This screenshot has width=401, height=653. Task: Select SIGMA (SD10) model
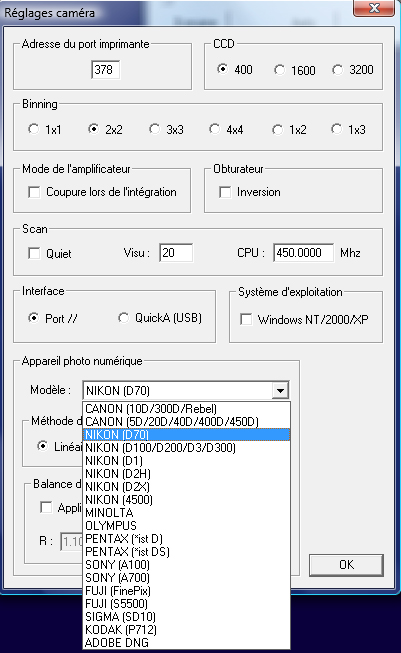pyautogui.click(x=187, y=616)
